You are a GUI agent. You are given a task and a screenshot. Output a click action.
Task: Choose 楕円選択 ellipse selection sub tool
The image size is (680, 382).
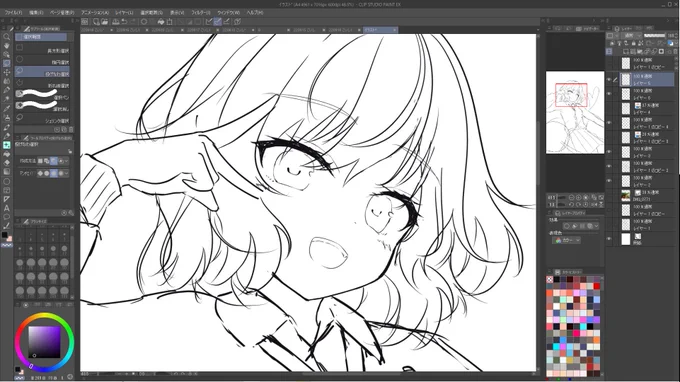(42, 60)
